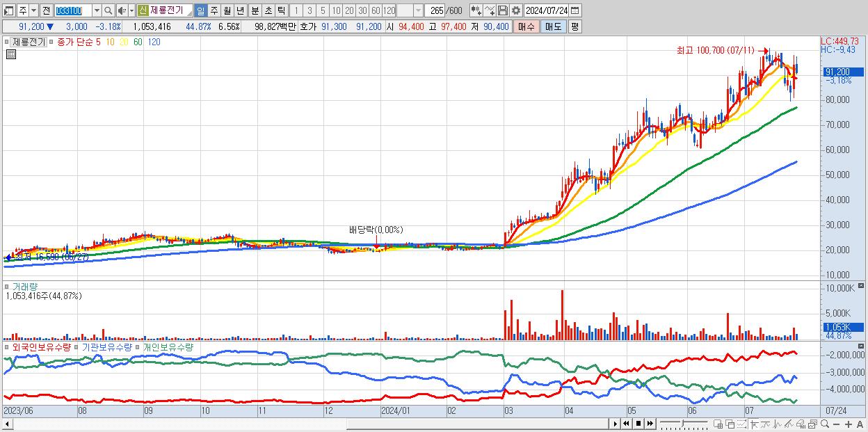Click the speaker sound icon
The image size is (868, 432).
(121, 10)
